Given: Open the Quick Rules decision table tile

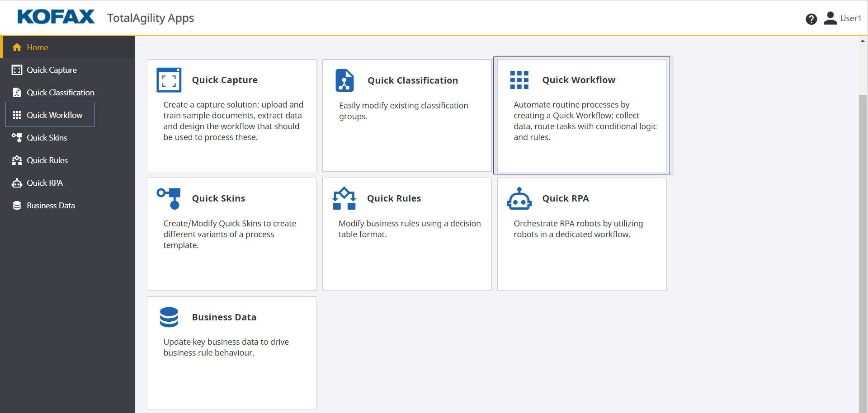Looking at the screenshot, I should tap(406, 234).
